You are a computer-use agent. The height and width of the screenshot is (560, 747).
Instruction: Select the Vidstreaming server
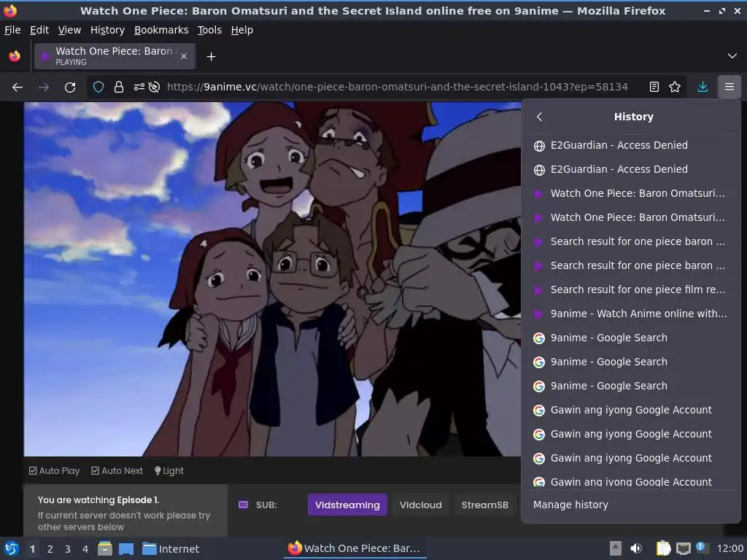pos(347,505)
